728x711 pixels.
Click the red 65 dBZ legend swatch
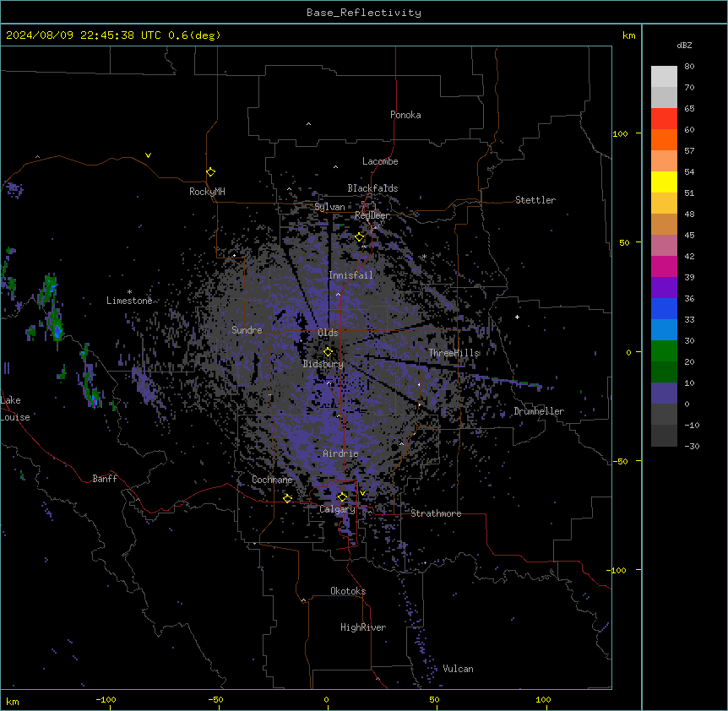[664, 119]
